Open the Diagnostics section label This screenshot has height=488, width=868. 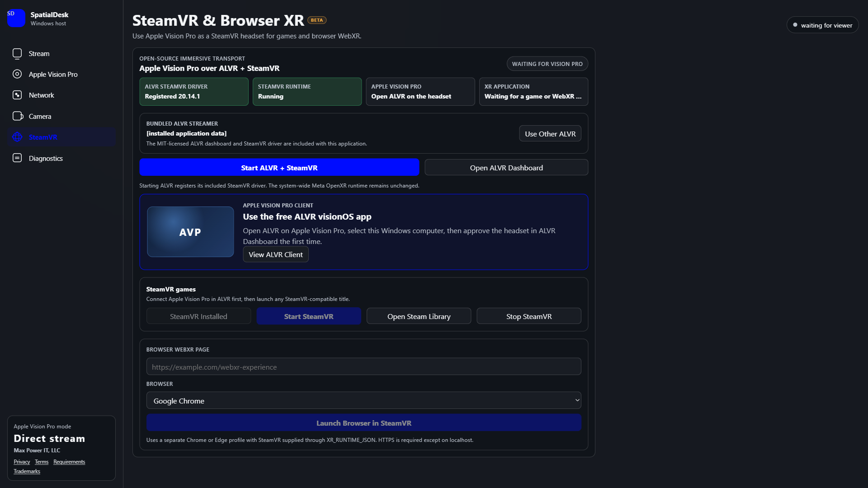(46, 159)
